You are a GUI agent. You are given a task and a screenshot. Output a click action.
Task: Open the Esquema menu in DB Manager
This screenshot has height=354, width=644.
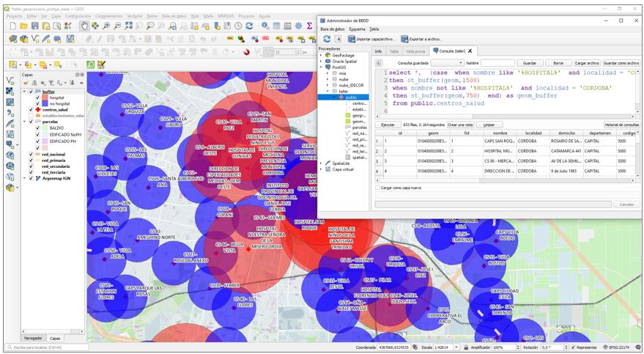(357, 29)
